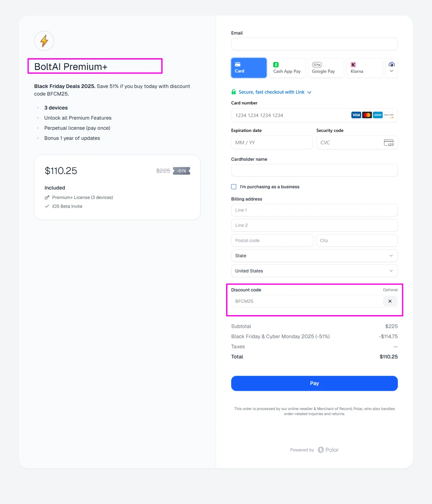Viewport: 432px width, 504px height.
Task: Click the Total $110.25 amount
Action: tap(389, 356)
